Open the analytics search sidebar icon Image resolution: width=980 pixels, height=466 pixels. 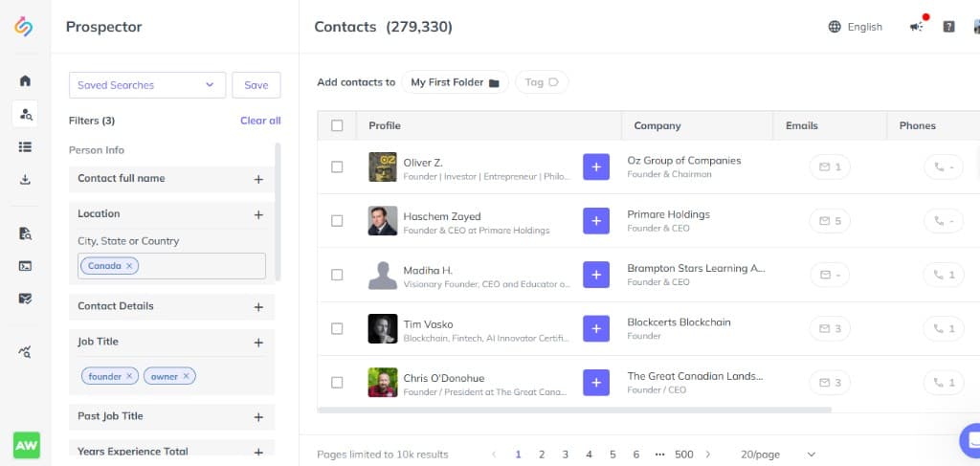point(25,352)
